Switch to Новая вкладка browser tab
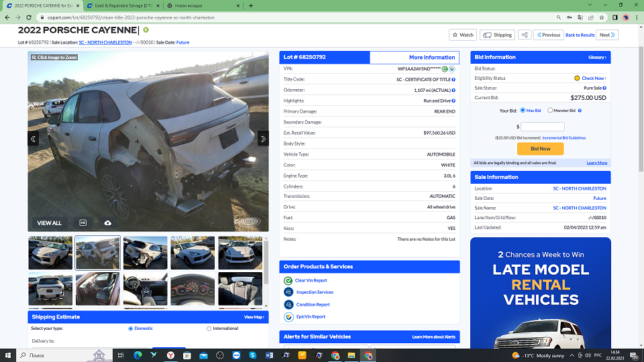This screenshot has width=644, height=362. click(x=203, y=6)
